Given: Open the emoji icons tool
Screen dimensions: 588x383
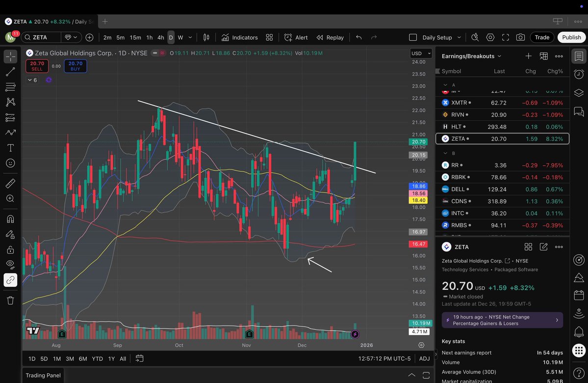Looking at the screenshot, I should 10,163.
